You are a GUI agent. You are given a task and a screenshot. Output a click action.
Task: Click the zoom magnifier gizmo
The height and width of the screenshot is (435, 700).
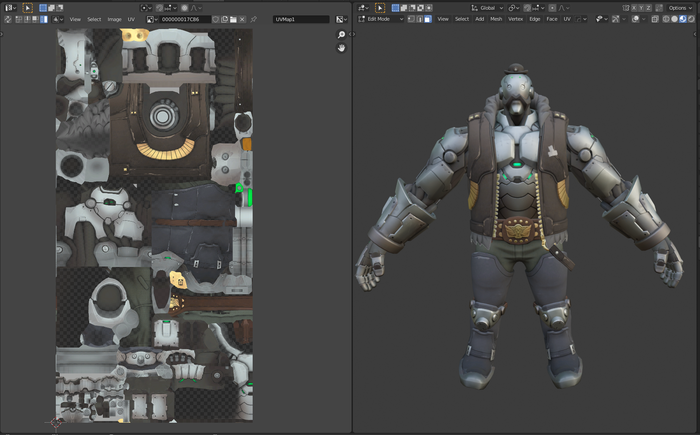342,34
